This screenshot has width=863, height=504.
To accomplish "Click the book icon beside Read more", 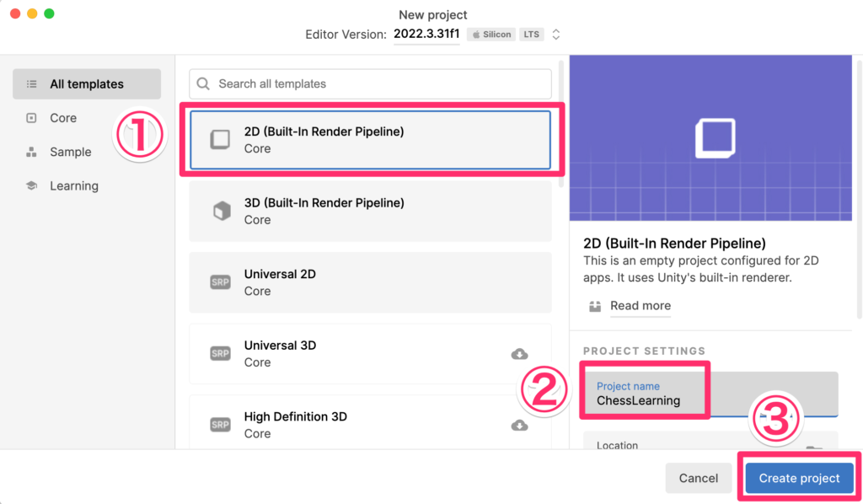I will point(596,306).
